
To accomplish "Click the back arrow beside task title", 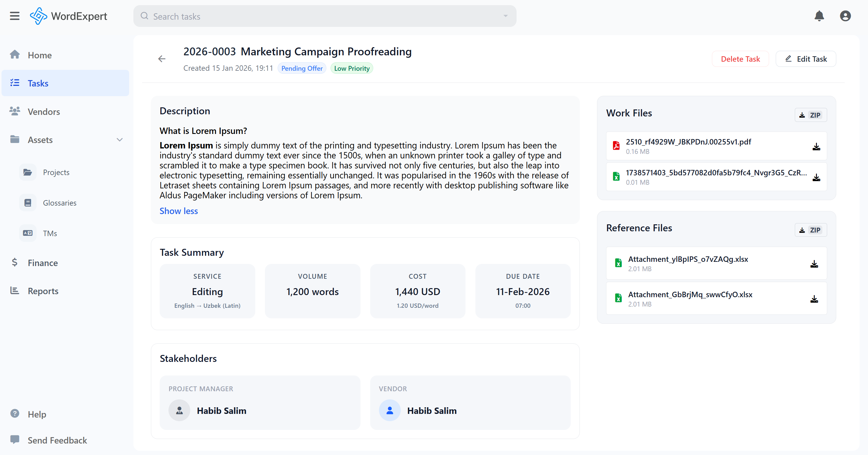I will point(162,59).
